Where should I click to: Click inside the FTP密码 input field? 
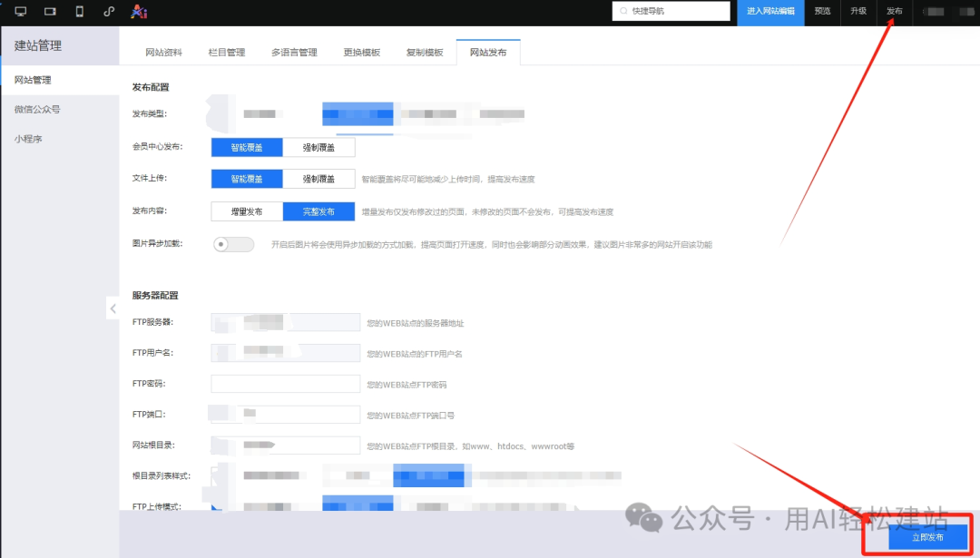tap(284, 383)
